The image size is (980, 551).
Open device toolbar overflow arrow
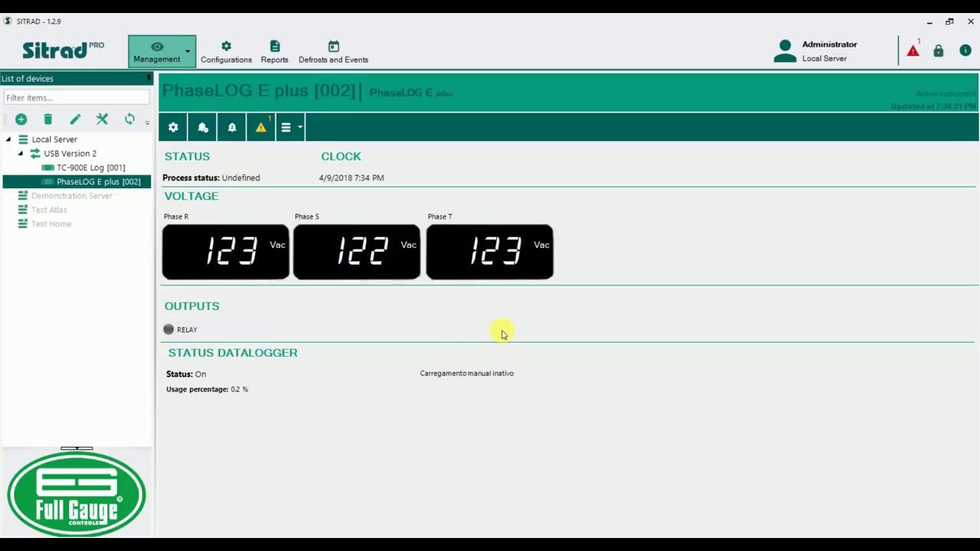tap(147, 122)
